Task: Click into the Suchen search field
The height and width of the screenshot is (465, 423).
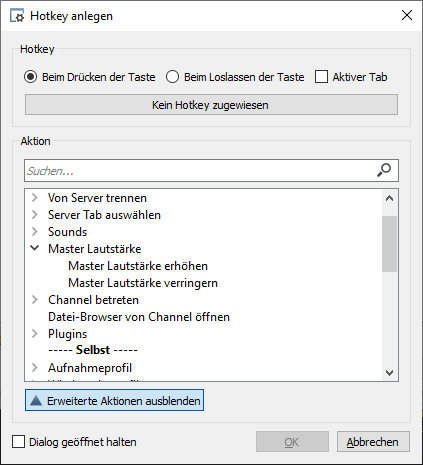Action: tap(200, 171)
